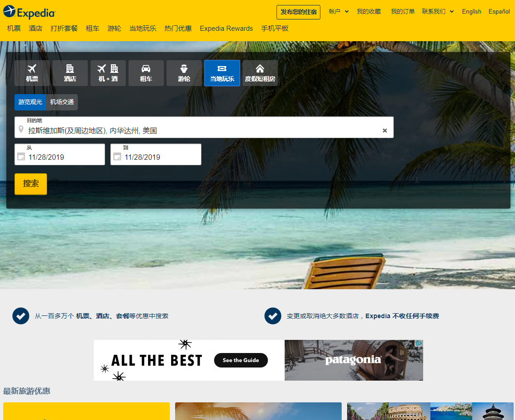
Task: Expand the 联系我们 contact dropdown
Action: click(435, 11)
